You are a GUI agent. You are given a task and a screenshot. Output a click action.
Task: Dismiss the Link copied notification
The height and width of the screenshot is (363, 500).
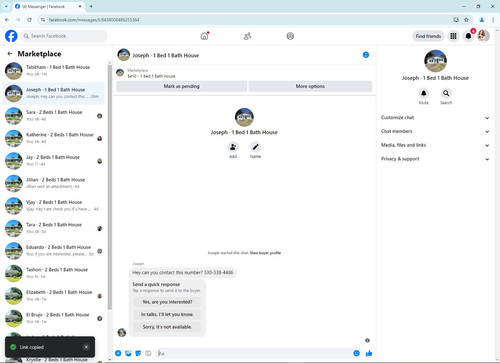coord(86,347)
